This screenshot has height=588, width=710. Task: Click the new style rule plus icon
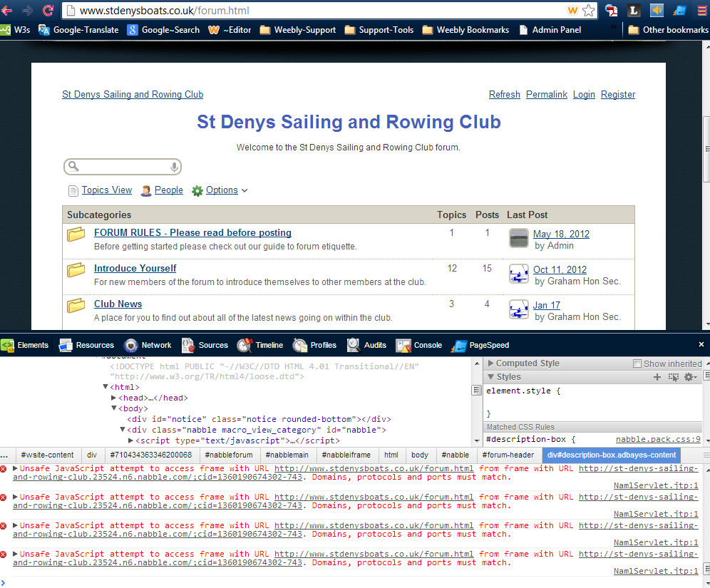(657, 377)
